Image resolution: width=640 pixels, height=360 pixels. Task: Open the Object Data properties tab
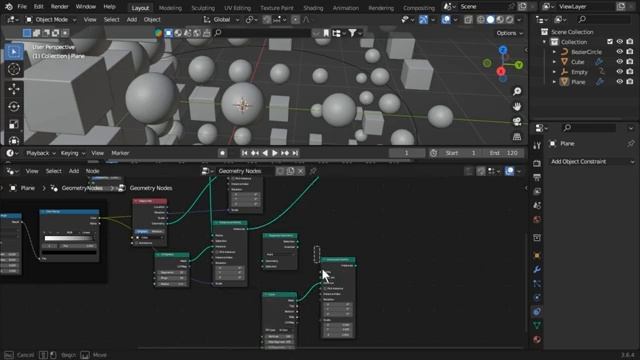[x=537, y=325]
